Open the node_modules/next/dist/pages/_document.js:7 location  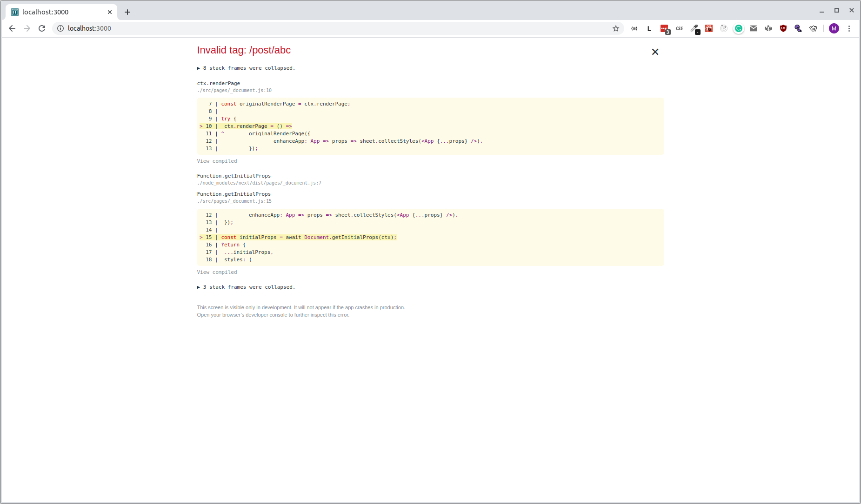pyautogui.click(x=259, y=183)
